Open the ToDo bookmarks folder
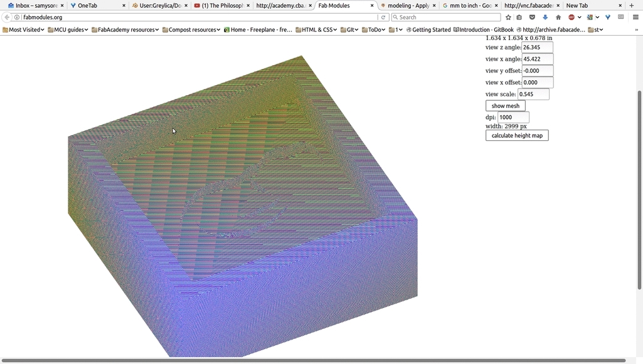The height and width of the screenshot is (364, 643). click(373, 29)
